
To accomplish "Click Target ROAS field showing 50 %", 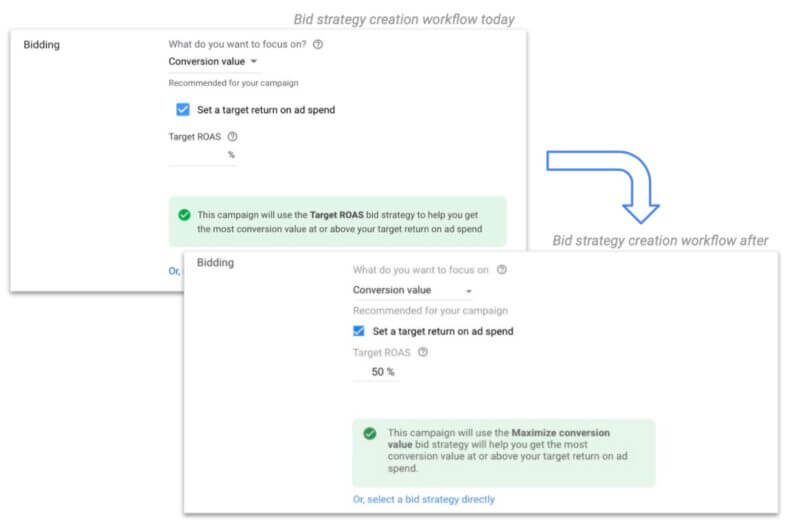I will 376,372.
